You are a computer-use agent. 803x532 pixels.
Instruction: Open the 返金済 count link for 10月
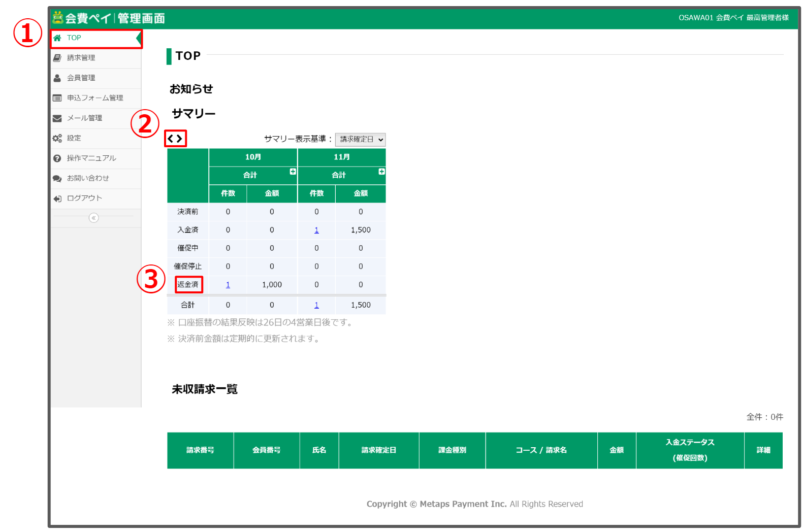pyautogui.click(x=228, y=285)
